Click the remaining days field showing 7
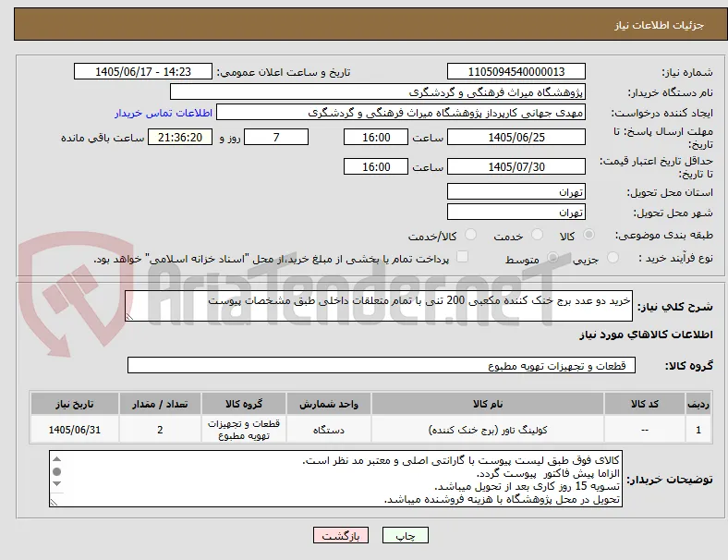The image size is (728, 560). (x=276, y=137)
